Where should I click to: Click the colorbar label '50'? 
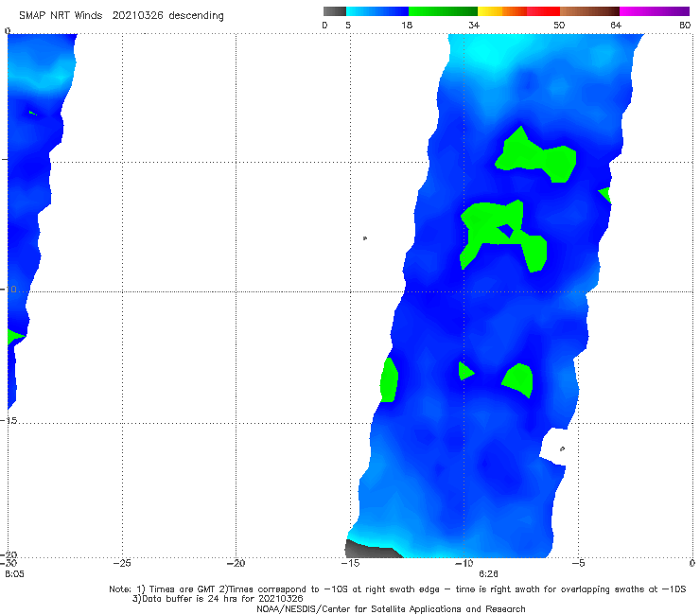(x=559, y=26)
